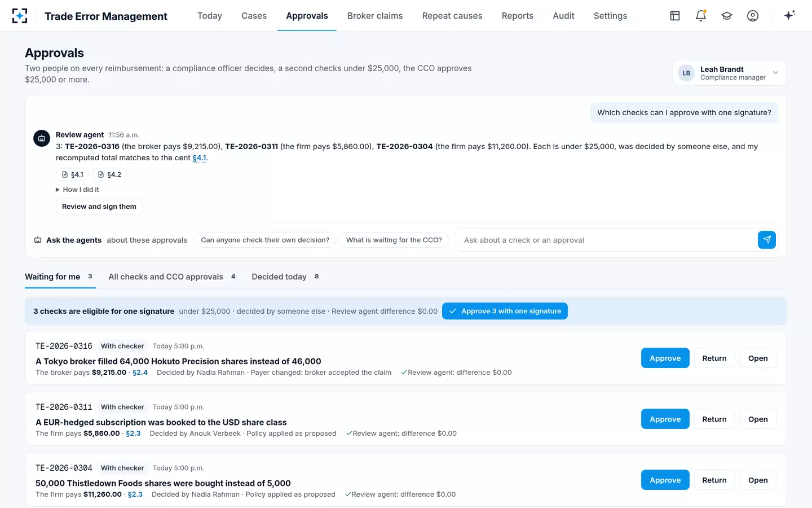This screenshot has width=812, height=508.
Task: Send the question with the paper plane button
Action: click(x=767, y=240)
